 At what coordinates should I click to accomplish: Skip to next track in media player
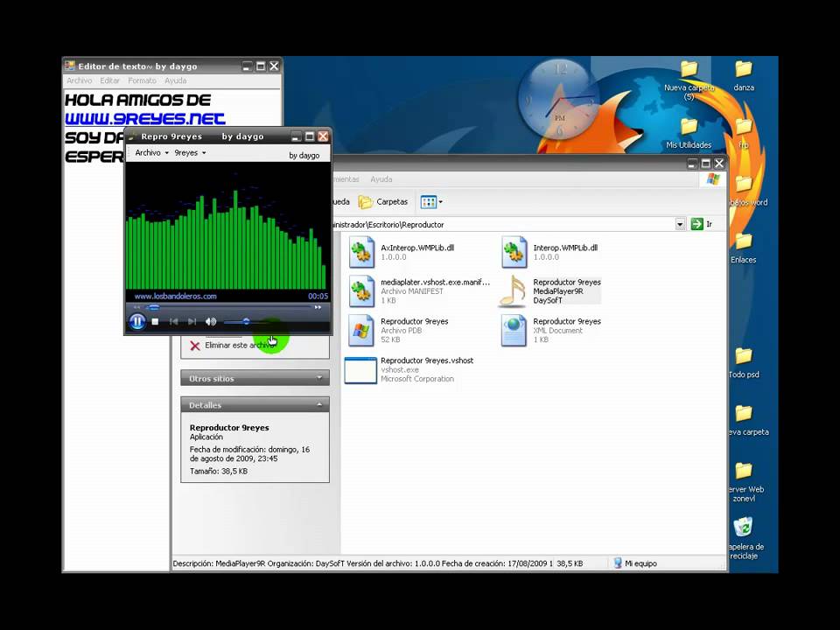pos(192,321)
